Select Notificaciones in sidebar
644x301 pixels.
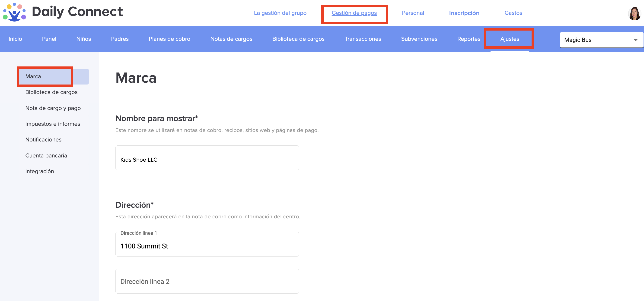pos(43,140)
